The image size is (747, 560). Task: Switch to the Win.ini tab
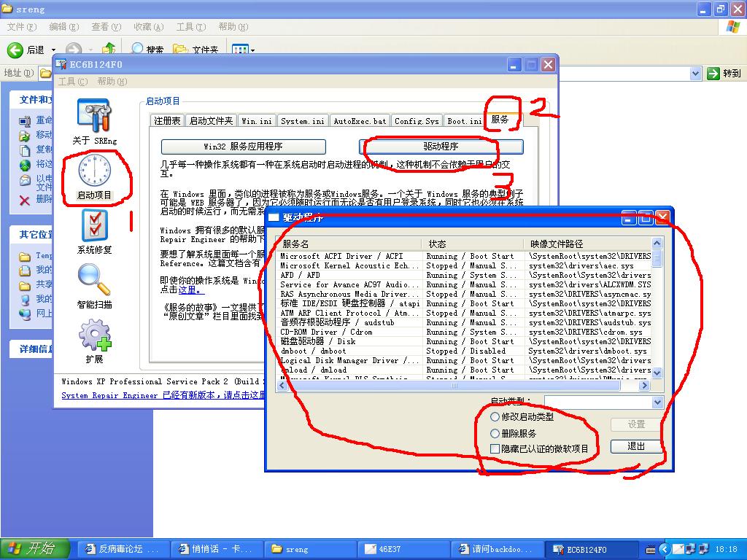pyautogui.click(x=256, y=121)
